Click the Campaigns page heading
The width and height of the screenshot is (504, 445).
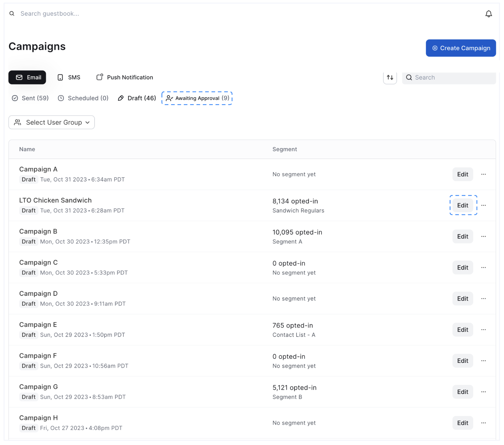(x=37, y=46)
